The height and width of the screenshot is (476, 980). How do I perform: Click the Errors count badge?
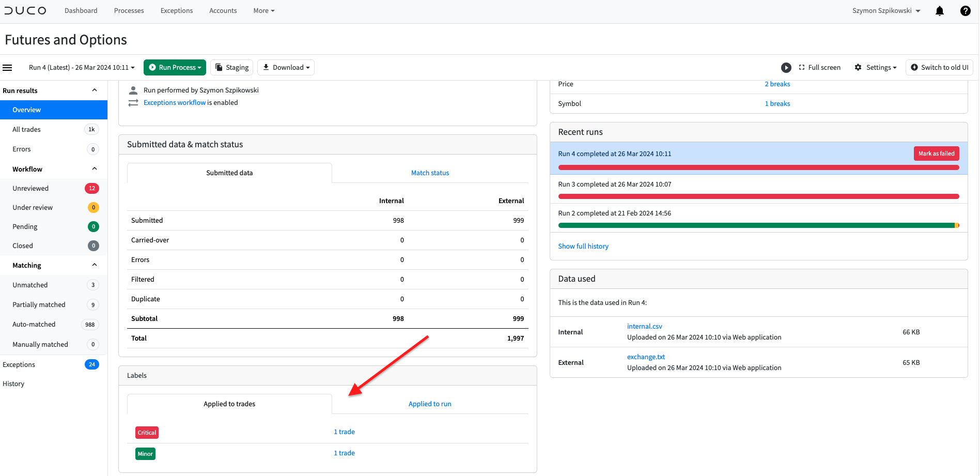pyautogui.click(x=93, y=149)
